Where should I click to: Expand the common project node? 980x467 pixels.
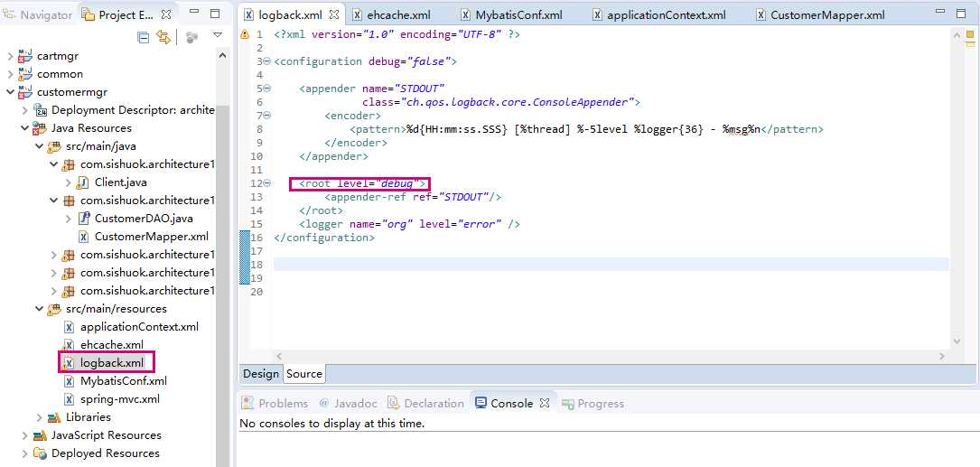click(10, 74)
